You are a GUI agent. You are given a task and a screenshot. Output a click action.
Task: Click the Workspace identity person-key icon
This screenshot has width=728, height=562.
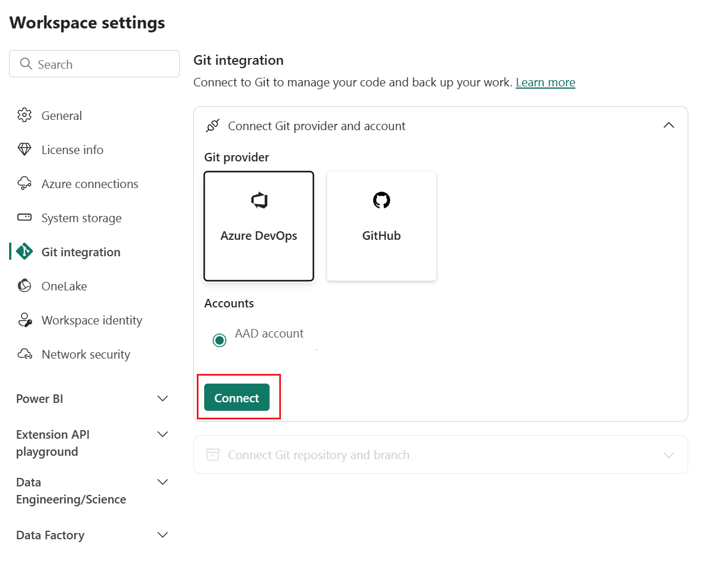24,320
